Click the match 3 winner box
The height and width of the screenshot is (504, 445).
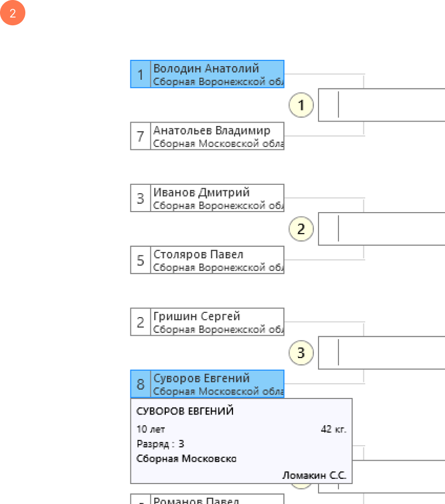[x=382, y=353]
